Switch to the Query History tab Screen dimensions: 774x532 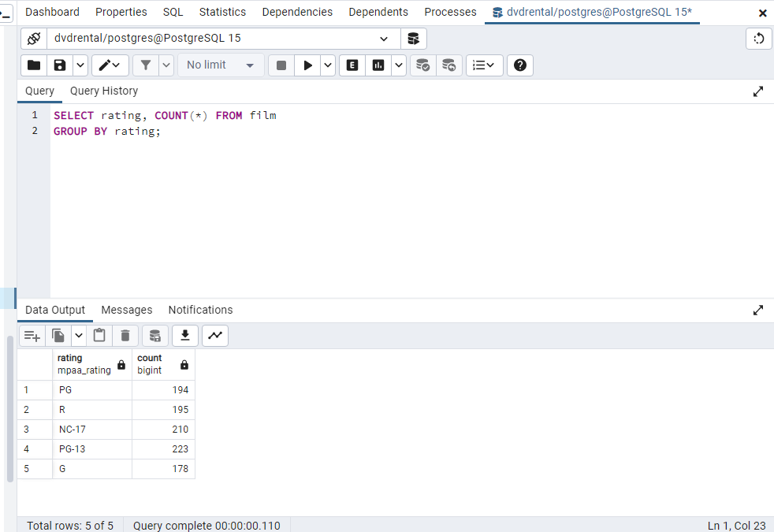[x=103, y=91]
